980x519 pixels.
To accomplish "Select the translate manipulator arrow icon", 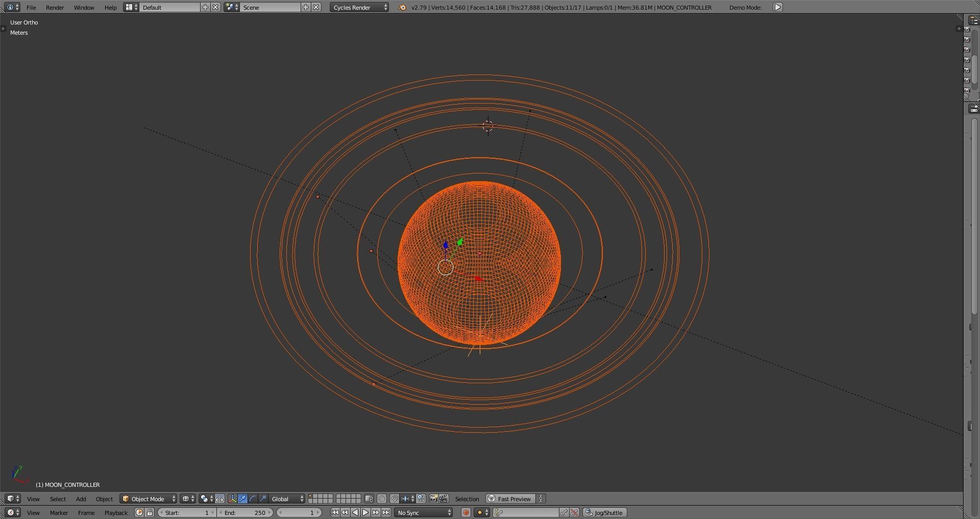I will tap(243, 499).
